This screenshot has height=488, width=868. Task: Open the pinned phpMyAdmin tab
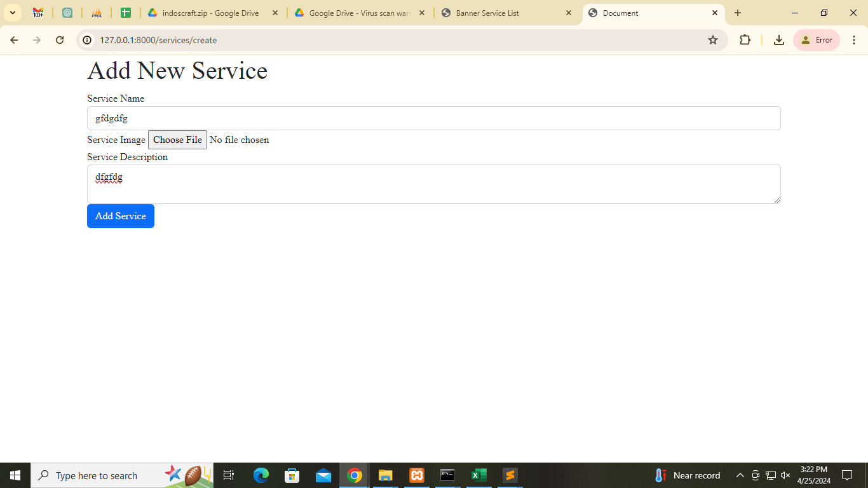(97, 13)
